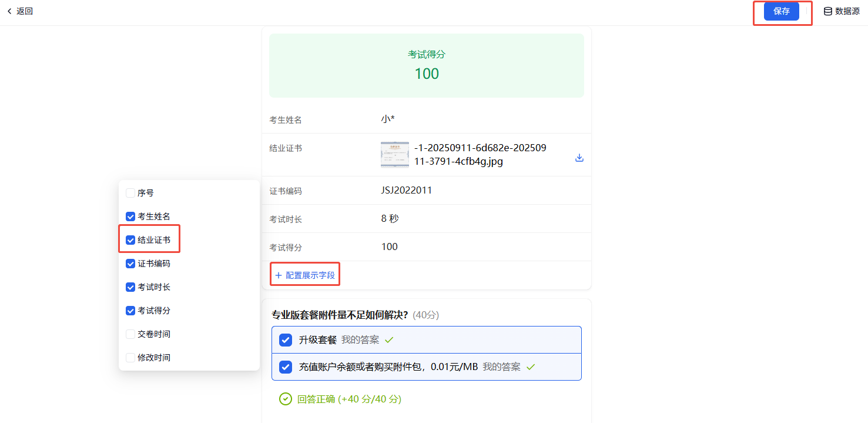Click the plus icon beside 配置展示字段
This screenshot has width=868, height=423.
(x=279, y=275)
